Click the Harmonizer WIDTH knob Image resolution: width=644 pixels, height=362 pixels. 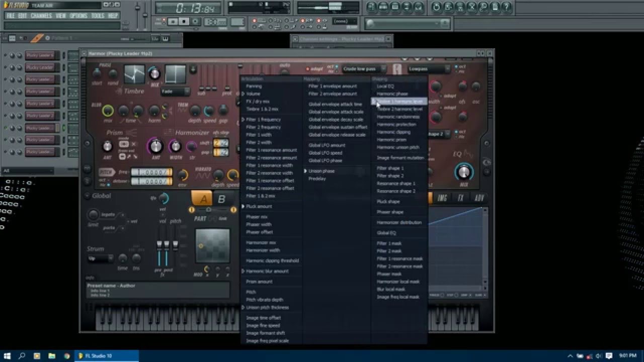(175, 146)
